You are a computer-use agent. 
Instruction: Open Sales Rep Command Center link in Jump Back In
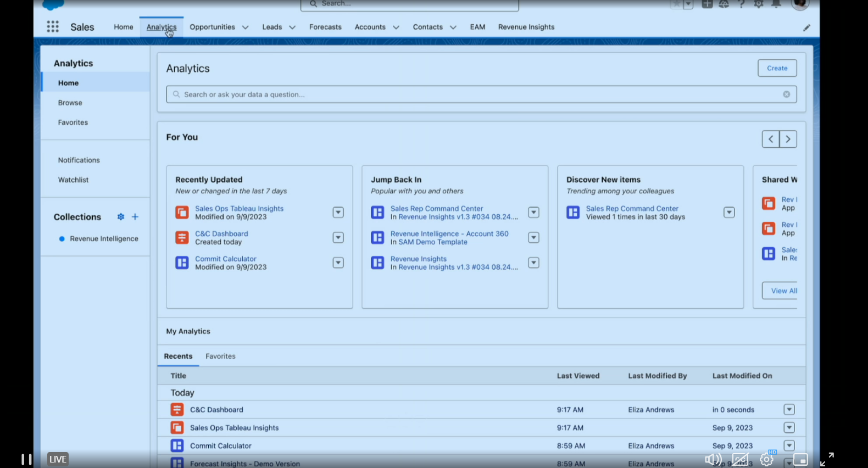[437, 209]
